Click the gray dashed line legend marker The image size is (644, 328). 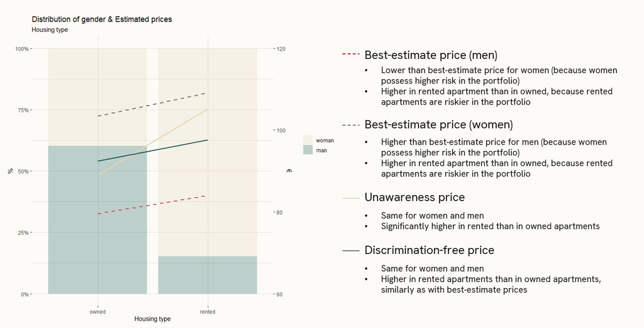coord(351,125)
